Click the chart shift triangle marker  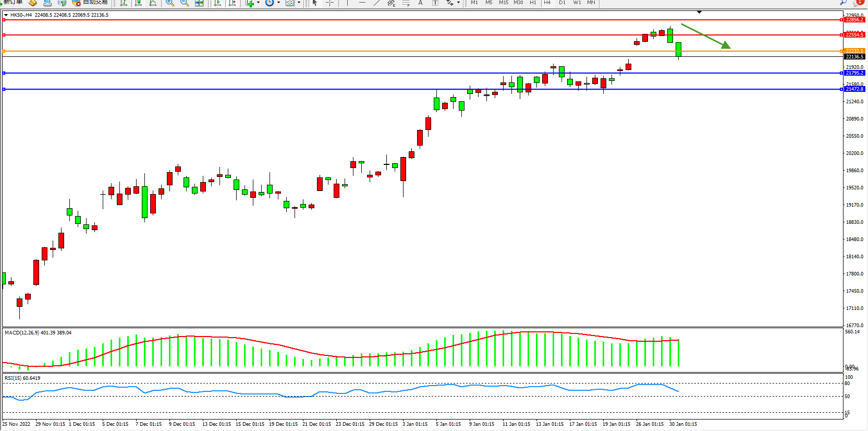(x=699, y=12)
